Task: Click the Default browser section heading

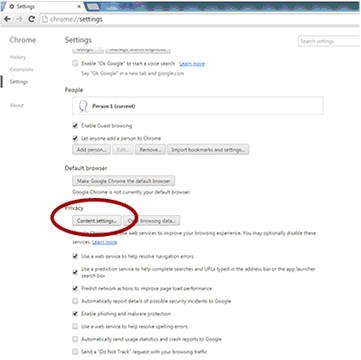Action: [x=86, y=168]
